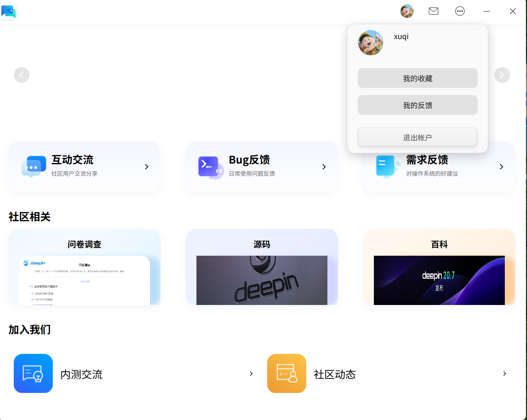Screen dimensions: 527x420
Task: Click the username xuqi
Action: pyautogui.click(x=401, y=37)
